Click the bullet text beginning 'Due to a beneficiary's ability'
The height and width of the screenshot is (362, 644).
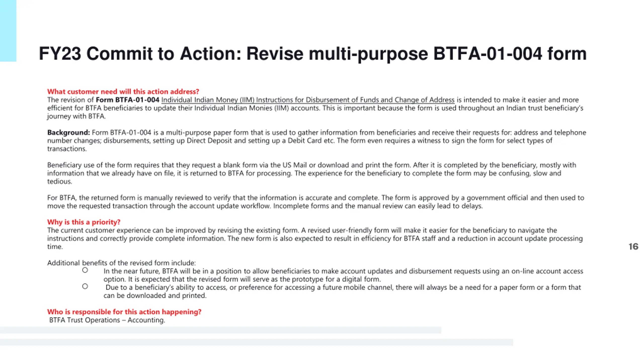coord(342,291)
